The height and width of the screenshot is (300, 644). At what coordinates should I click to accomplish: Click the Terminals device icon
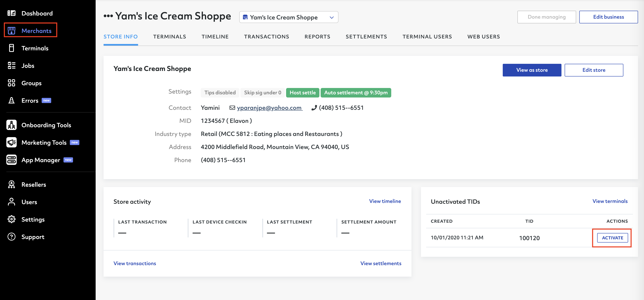(x=12, y=48)
